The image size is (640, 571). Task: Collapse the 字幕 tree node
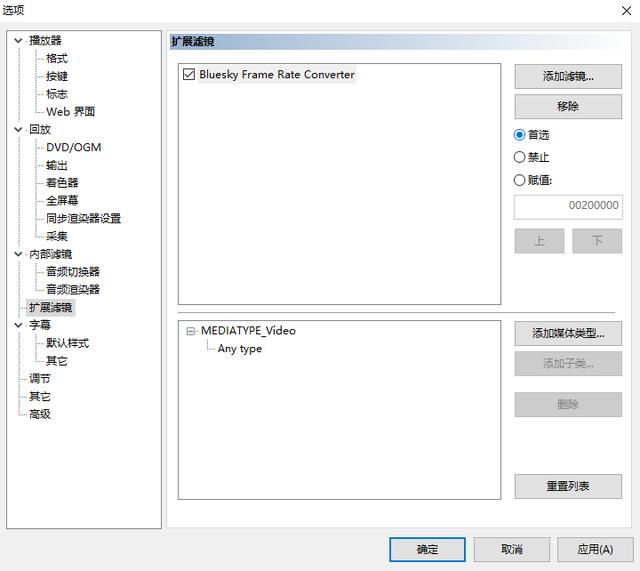pyautogui.click(x=18, y=325)
